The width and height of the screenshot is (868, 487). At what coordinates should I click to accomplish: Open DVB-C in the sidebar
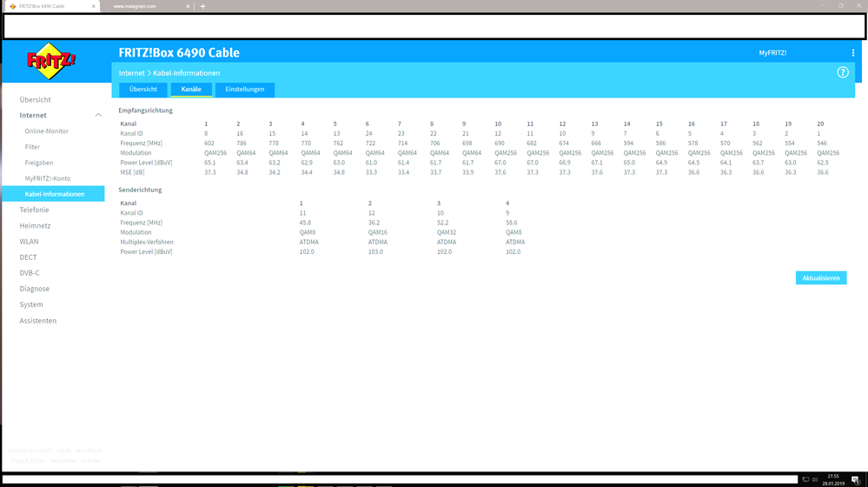tap(30, 272)
